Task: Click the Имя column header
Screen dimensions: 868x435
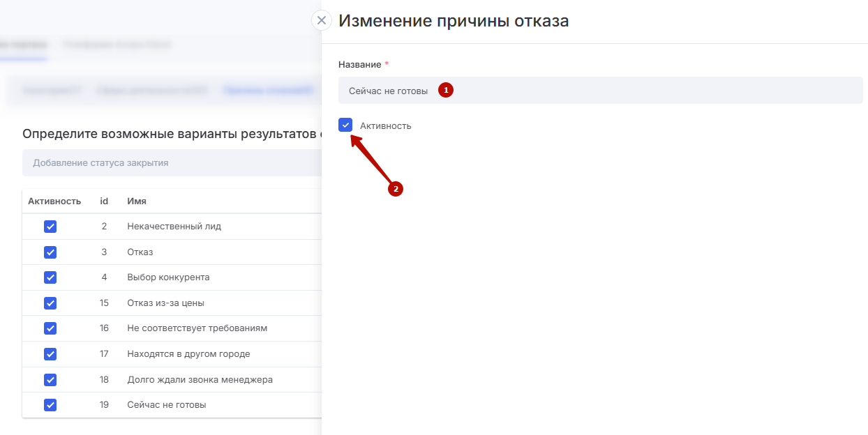Action: pos(136,201)
